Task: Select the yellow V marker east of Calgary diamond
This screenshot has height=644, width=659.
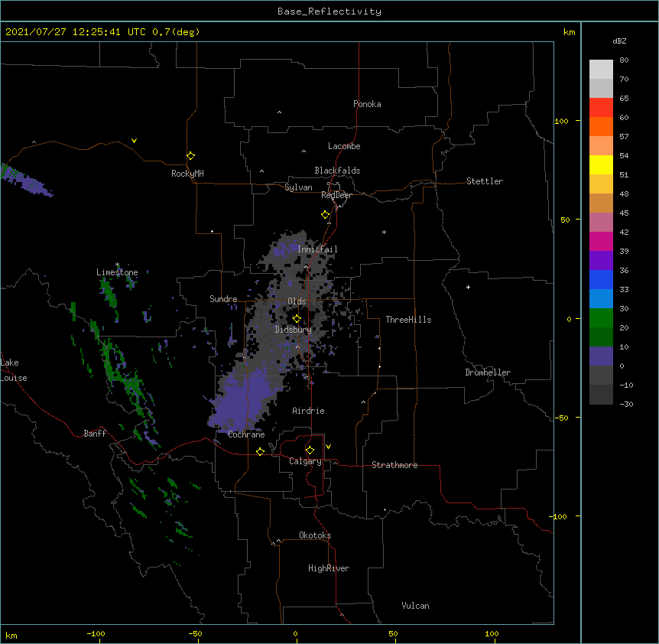Action: click(x=328, y=447)
